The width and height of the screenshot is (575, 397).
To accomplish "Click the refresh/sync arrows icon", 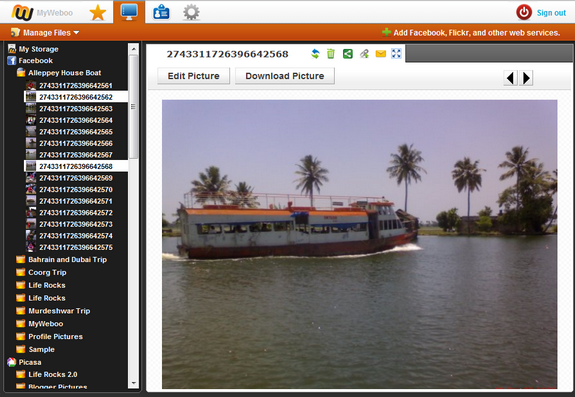I will [x=315, y=54].
